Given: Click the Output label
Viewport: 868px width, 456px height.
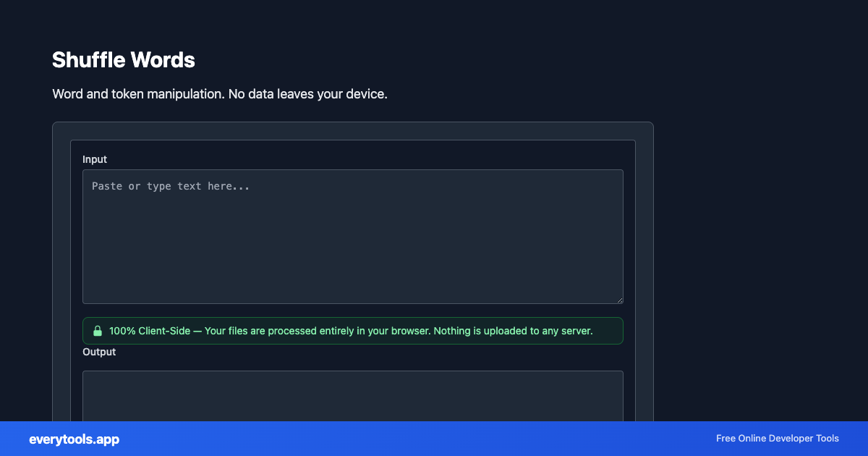Looking at the screenshot, I should click(99, 352).
